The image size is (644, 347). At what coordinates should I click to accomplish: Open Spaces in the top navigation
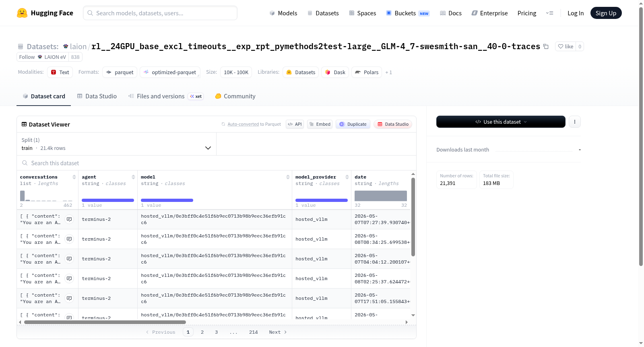362,13
